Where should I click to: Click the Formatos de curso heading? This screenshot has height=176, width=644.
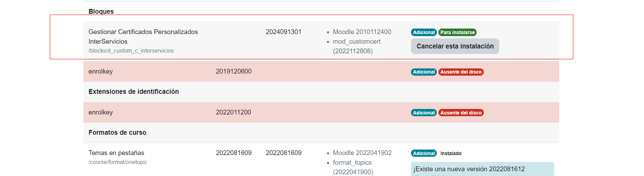(117, 133)
